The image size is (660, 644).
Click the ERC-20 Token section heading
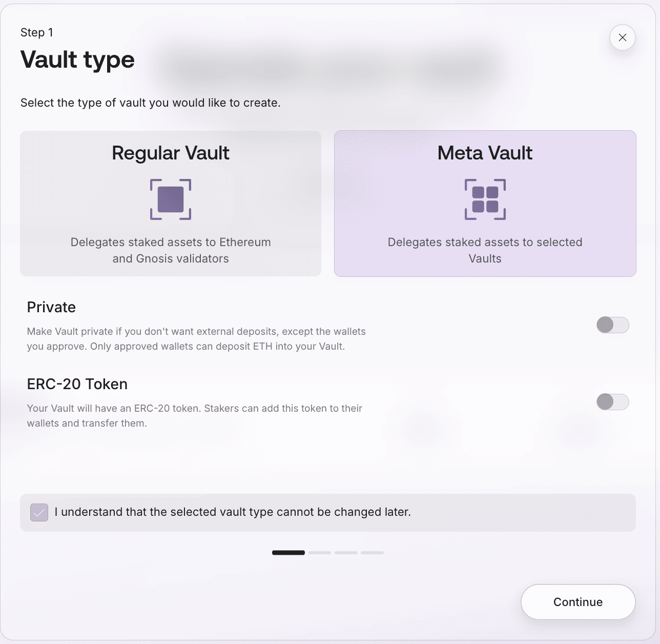click(x=77, y=384)
